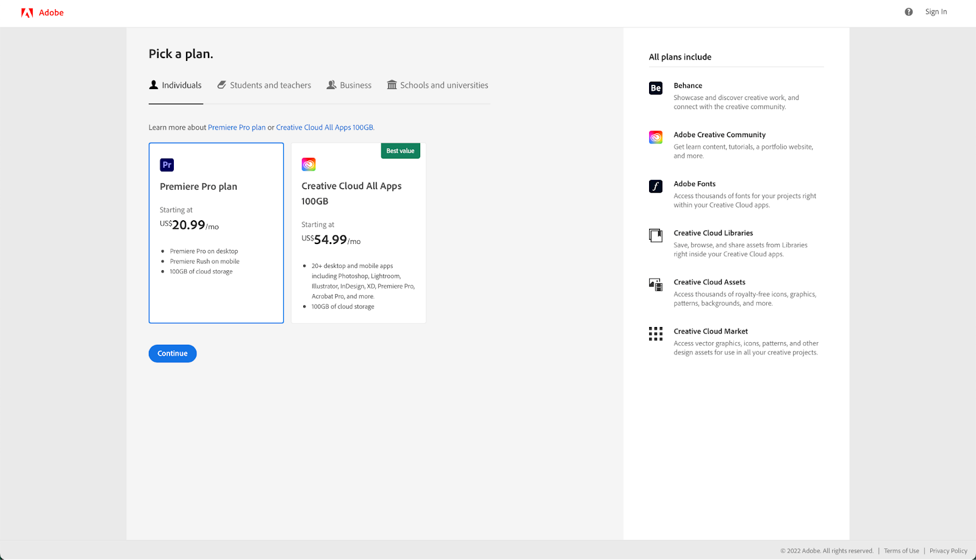This screenshot has height=560, width=976.
Task: Open the Schools and universities tab
Action: point(437,85)
